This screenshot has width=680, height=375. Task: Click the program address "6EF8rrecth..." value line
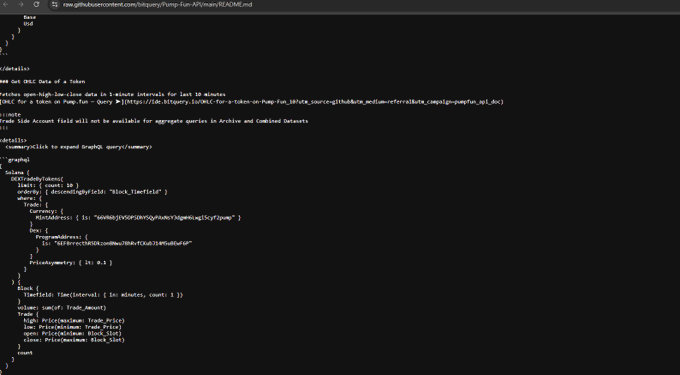coord(117,243)
